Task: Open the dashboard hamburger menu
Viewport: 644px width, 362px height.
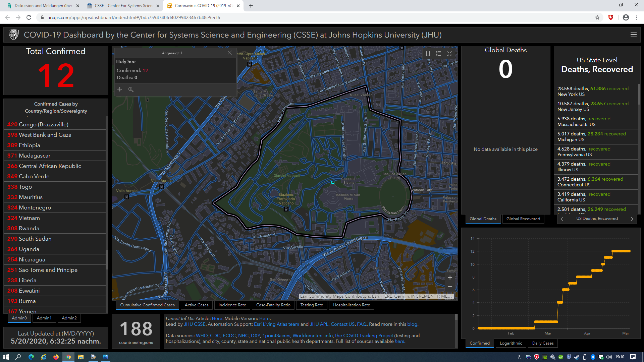Action: pos(633,35)
